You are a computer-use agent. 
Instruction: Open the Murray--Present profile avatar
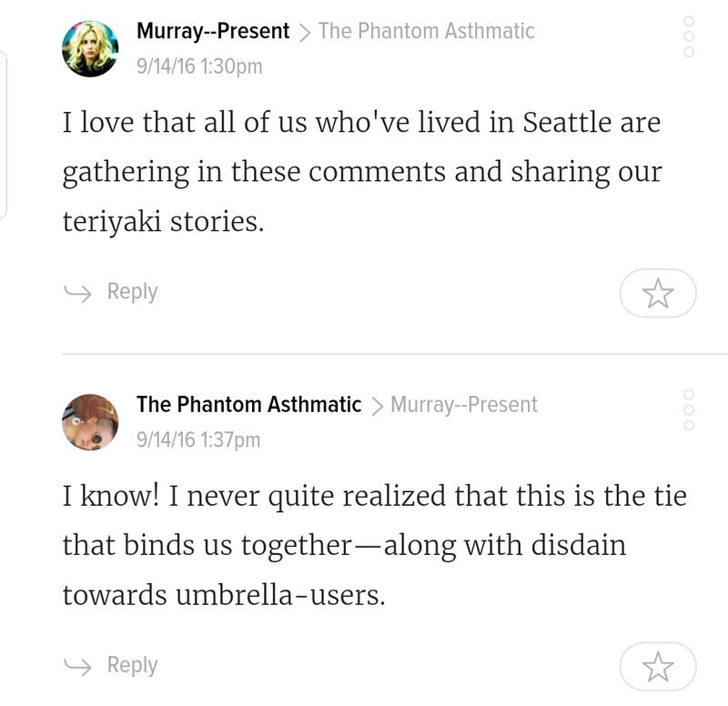90,49
